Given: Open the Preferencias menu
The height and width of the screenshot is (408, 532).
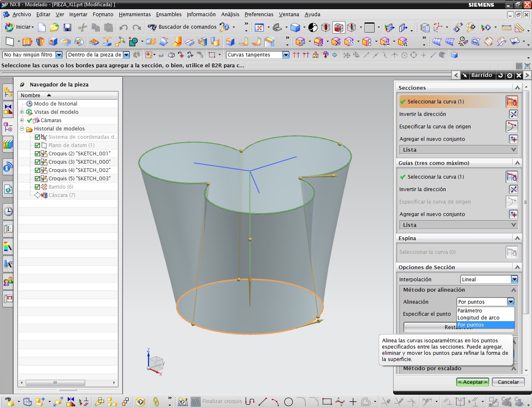Looking at the screenshot, I should point(259,15).
